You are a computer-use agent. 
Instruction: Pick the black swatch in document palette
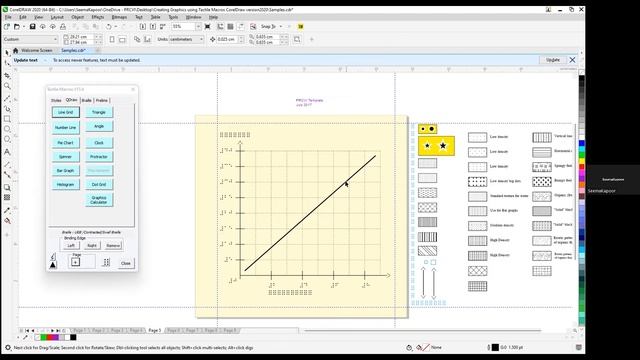[x=73, y=338]
